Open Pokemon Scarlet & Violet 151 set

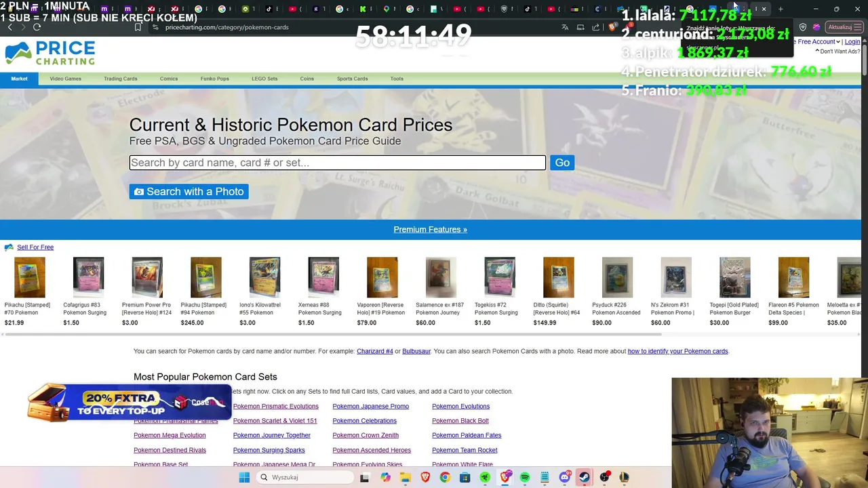point(275,421)
